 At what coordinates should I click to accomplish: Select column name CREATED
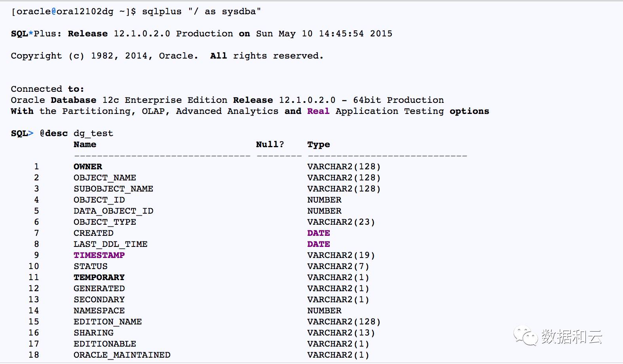coord(93,233)
